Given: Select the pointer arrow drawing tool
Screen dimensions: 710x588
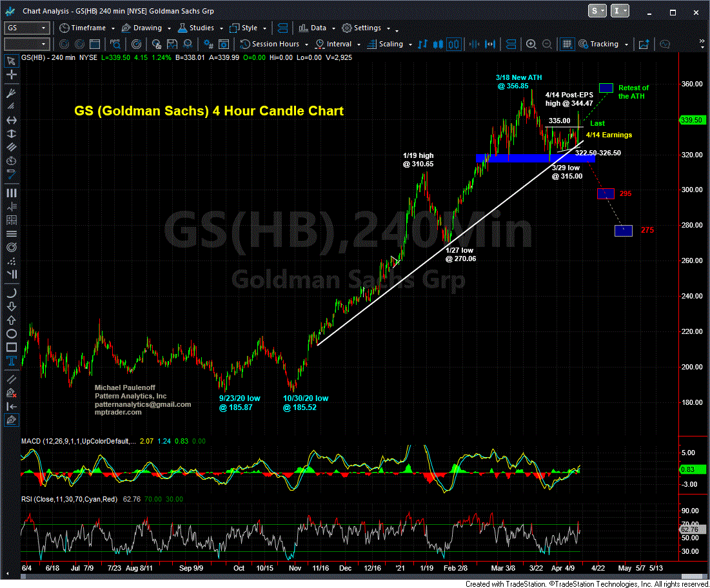Looking at the screenshot, I should tap(12, 61).
